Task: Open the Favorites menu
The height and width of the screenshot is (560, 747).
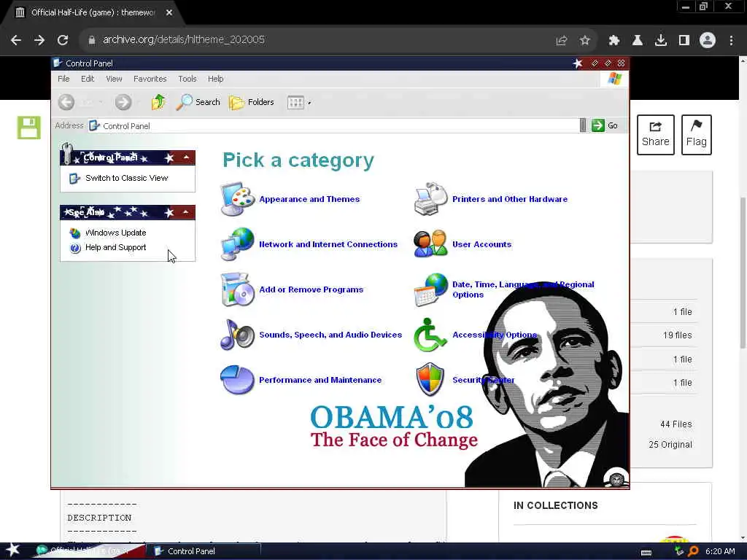Action: (x=150, y=79)
